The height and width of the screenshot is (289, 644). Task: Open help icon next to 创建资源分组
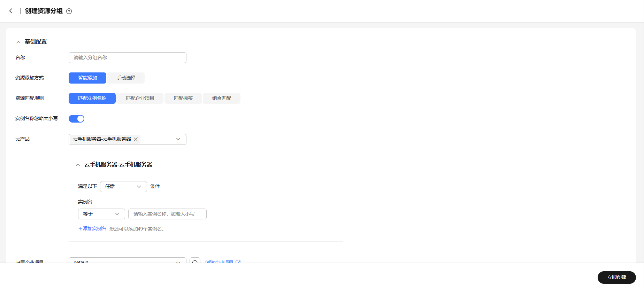point(69,11)
